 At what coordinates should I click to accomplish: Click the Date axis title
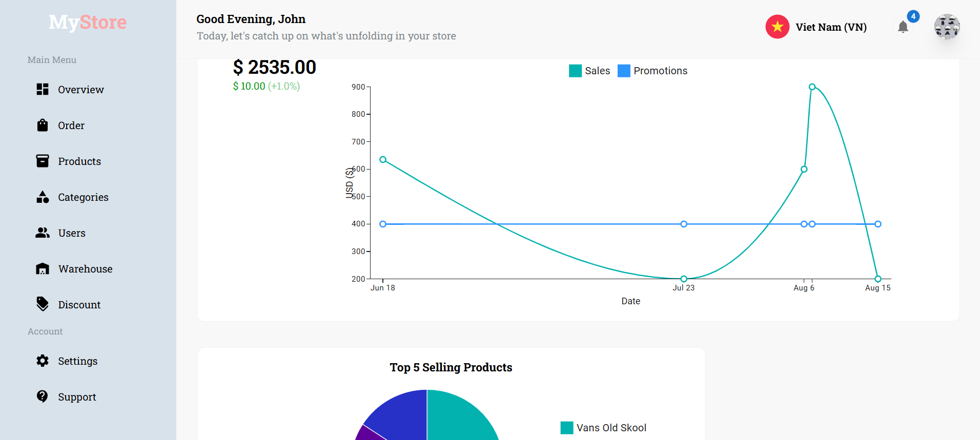pos(631,301)
